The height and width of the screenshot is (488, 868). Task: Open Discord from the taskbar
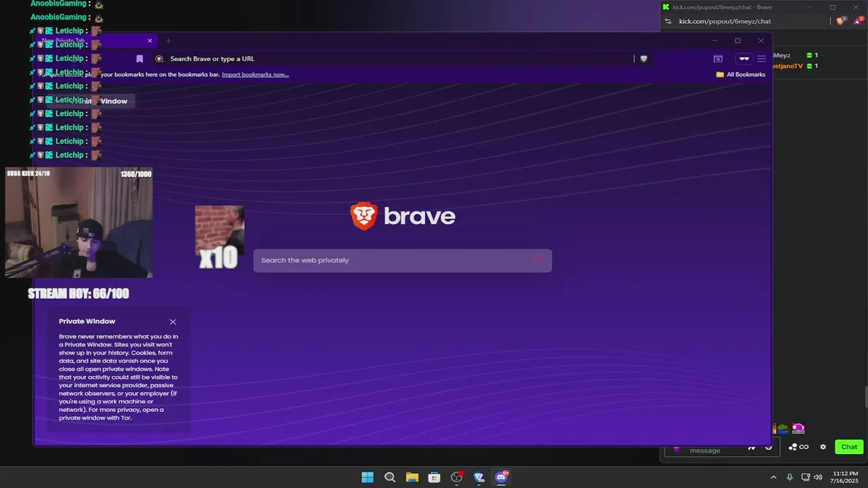(x=501, y=477)
